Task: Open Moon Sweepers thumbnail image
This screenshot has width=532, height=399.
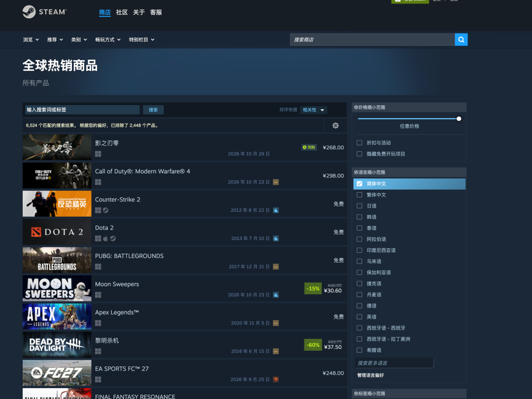Action: click(57, 288)
